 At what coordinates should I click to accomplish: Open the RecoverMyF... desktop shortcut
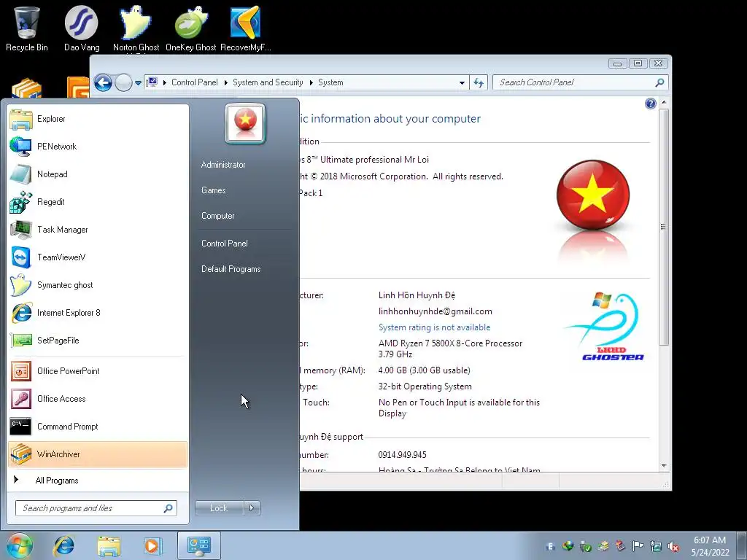pyautogui.click(x=245, y=28)
